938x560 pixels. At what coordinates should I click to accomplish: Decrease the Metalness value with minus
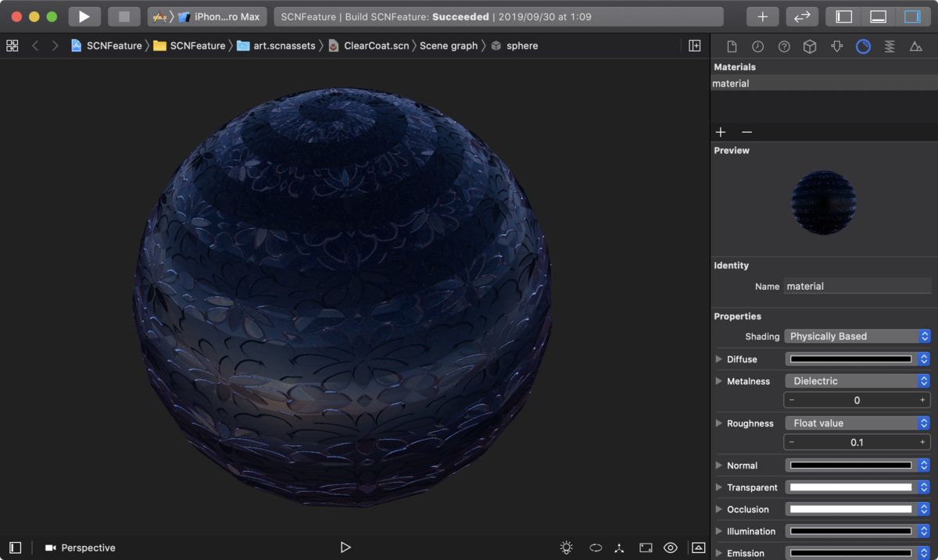[x=792, y=400]
